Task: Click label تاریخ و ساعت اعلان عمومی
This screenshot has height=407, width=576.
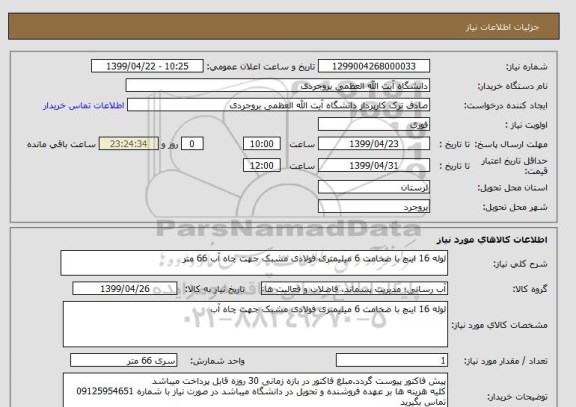Action: 261,67
